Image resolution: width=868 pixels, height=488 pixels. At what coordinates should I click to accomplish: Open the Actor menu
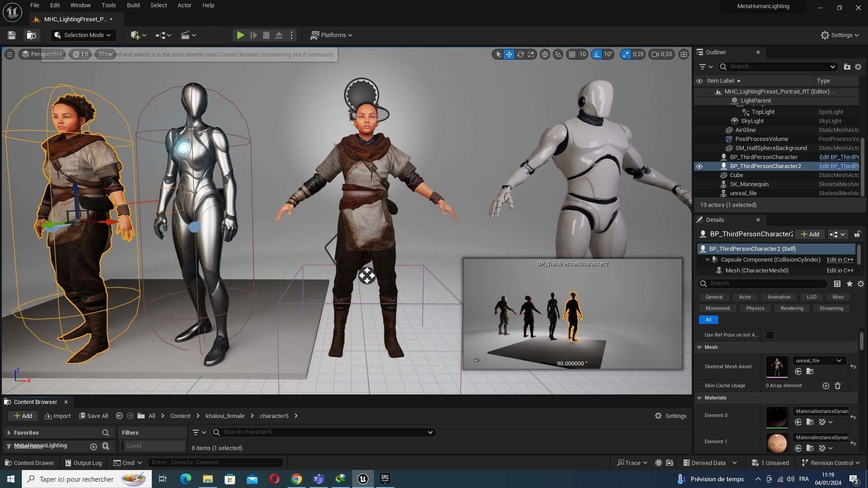click(x=184, y=5)
